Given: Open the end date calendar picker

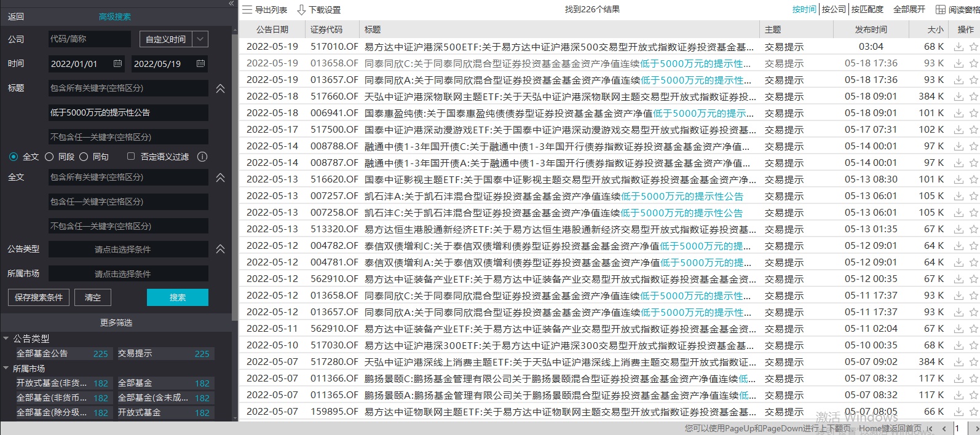Looking at the screenshot, I should click(x=200, y=64).
